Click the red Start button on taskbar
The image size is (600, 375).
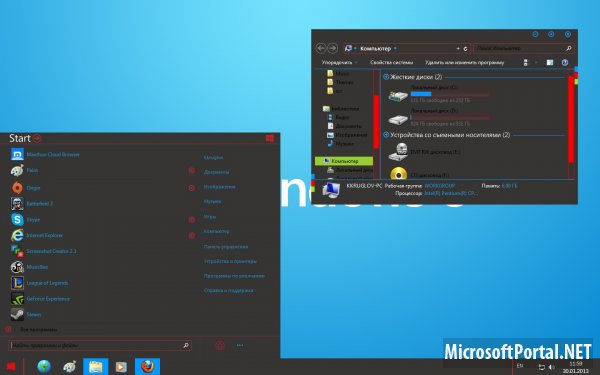[11, 367]
